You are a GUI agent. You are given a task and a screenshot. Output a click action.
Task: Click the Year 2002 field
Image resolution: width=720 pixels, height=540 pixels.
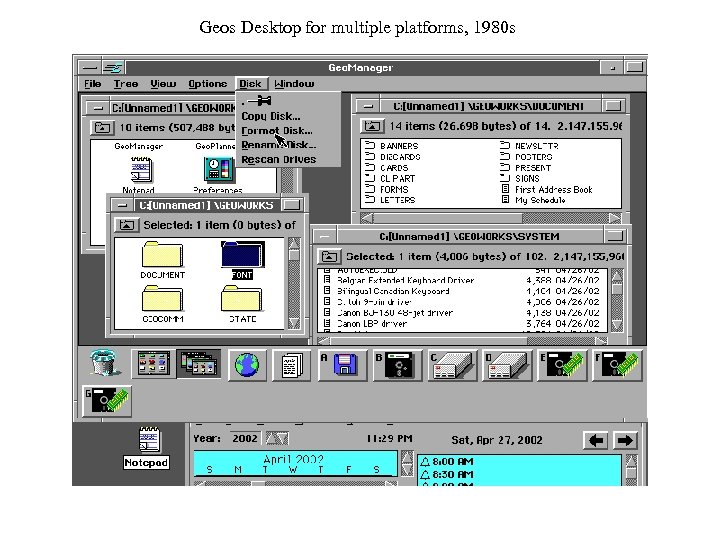point(245,438)
